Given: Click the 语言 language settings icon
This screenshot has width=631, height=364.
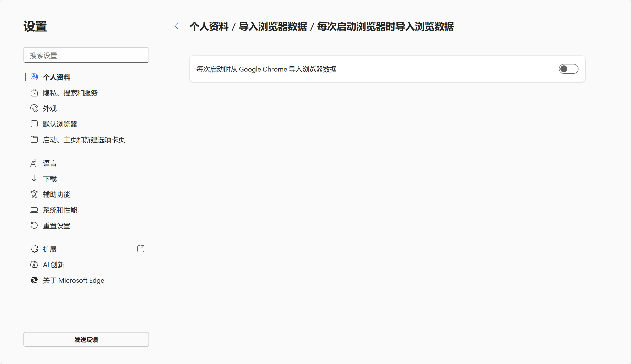Looking at the screenshot, I should (x=34, y=163).
